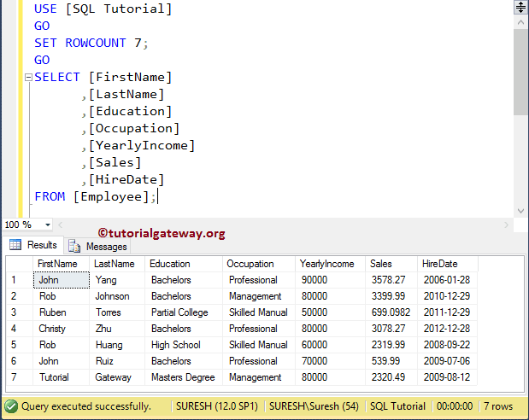The height and width of the screenshot is (420, 529).
Task: Click [HireDate] in the query editor
Action: [x=126, y=179]
